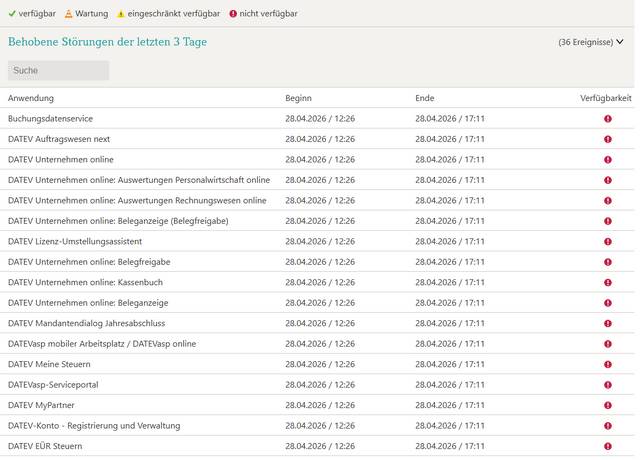
Task: Click the yellow 'eingeschränkt verfügbar' warning icon
Action: [121, 14]
